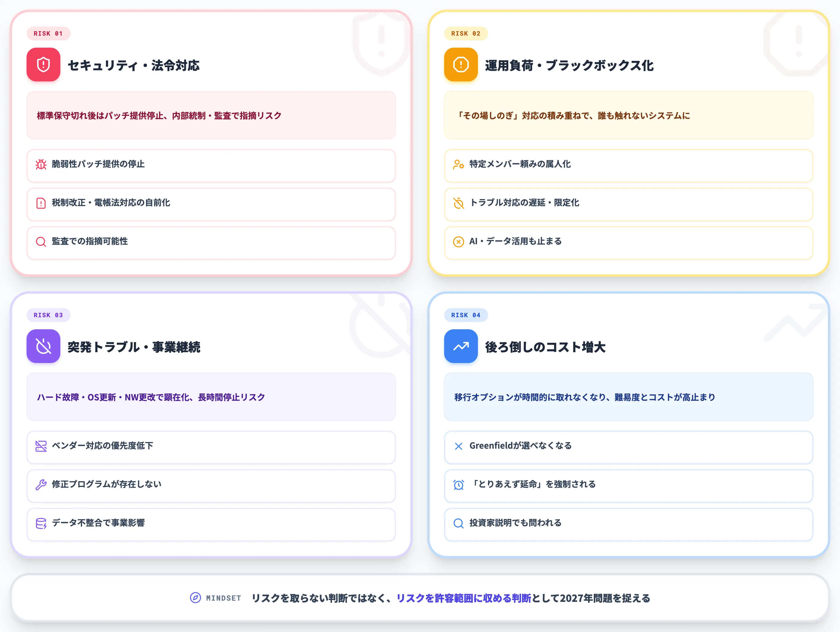Select the 「とりあえず延命」を強制される item
840x632 pixels.
click(x=628, y=486)
